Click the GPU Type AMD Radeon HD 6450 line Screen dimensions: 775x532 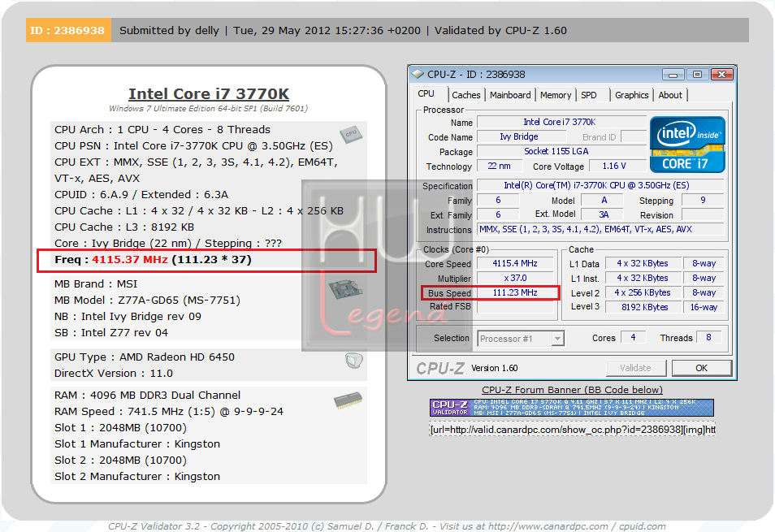145,357
